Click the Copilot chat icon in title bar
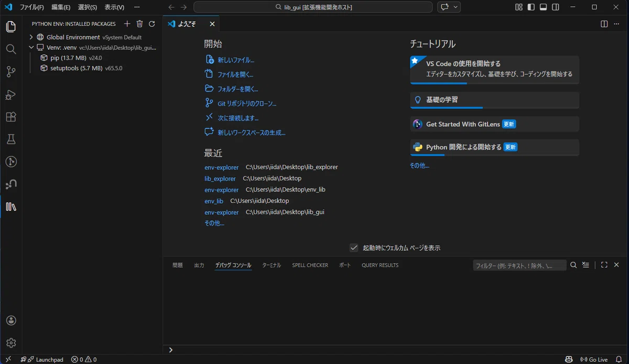 point(445,7)
